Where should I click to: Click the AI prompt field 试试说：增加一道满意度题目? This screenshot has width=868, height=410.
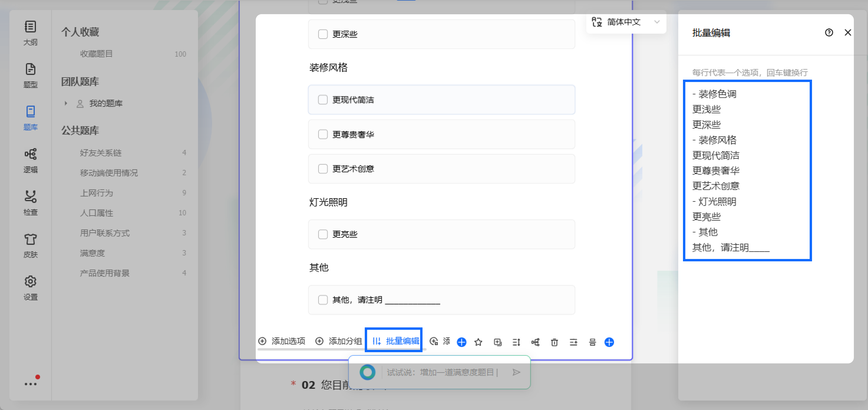coord(442,372)
